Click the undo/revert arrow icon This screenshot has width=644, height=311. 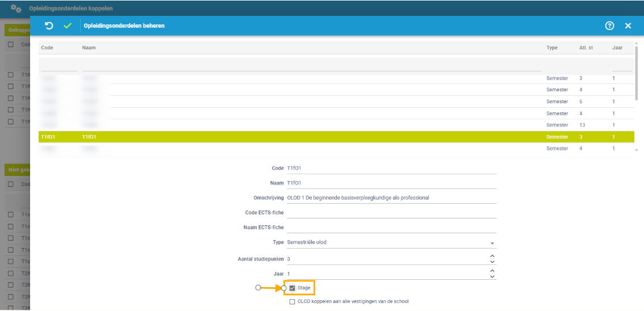[49, 26]
